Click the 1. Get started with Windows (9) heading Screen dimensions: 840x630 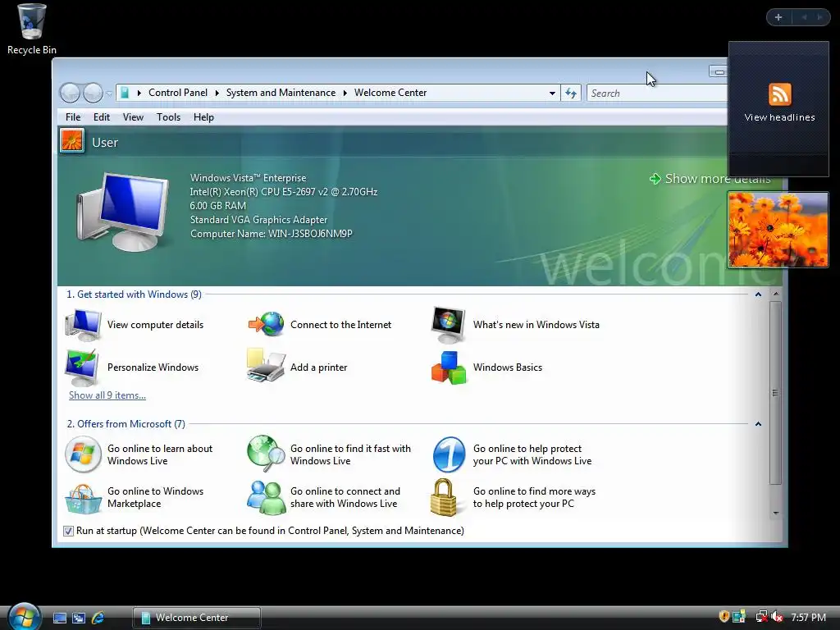pos(134,294)
